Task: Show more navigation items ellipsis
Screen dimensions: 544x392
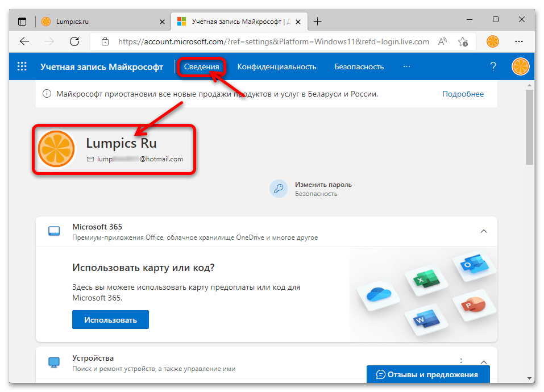Action: click(406, 66)
